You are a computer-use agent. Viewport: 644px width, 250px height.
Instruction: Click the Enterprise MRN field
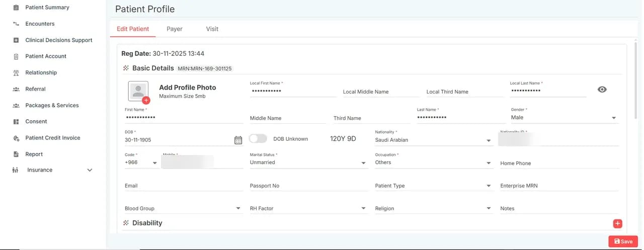click(559, 186)
